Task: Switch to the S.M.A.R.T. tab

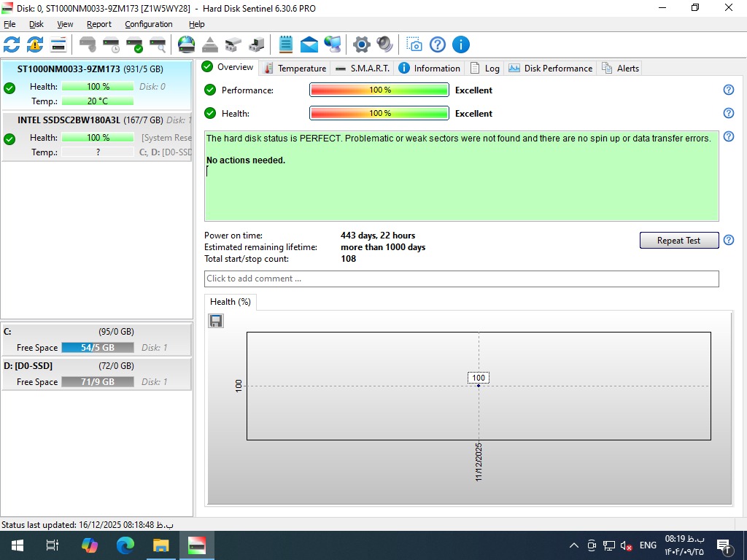Action: (363, 68)
